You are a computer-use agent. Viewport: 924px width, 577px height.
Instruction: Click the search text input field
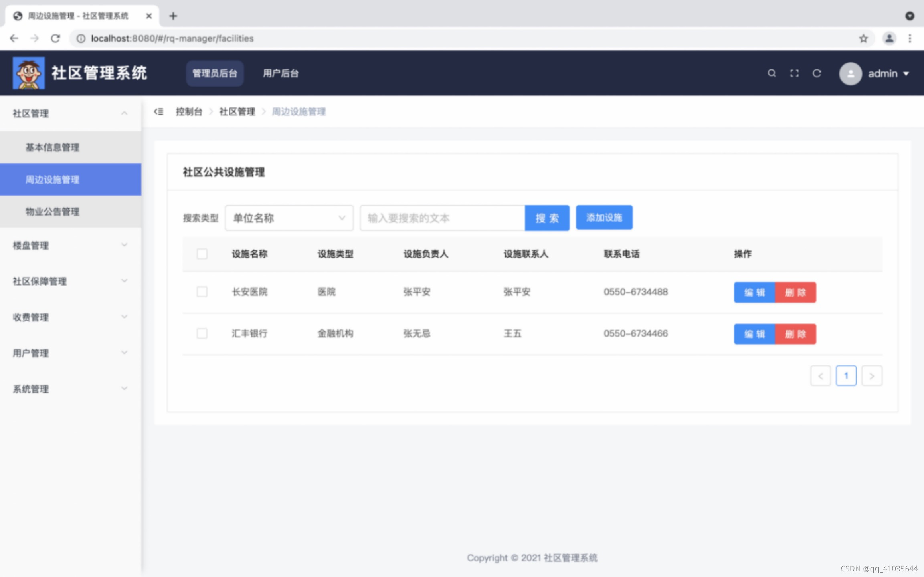click(x=442, y=218)
